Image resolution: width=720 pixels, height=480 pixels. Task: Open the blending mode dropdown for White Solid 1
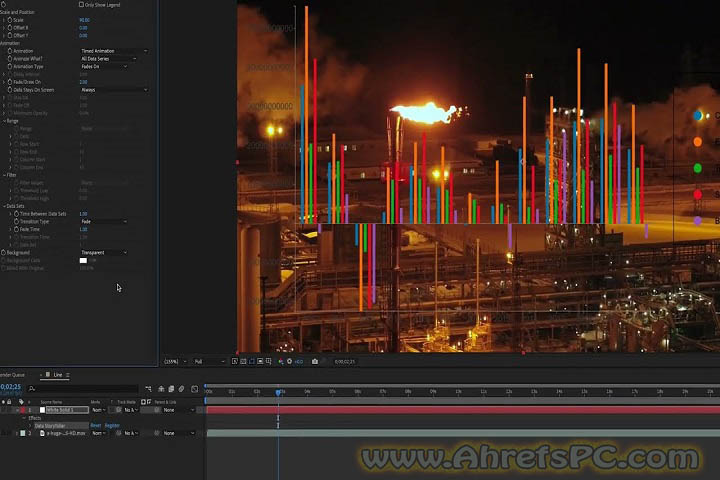(99, 410)
